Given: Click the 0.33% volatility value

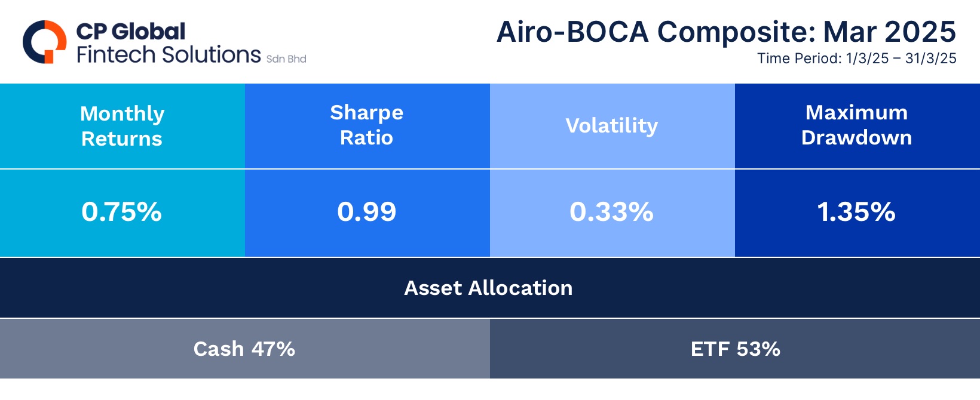Looking at the screenshot, I should (612, 212).
